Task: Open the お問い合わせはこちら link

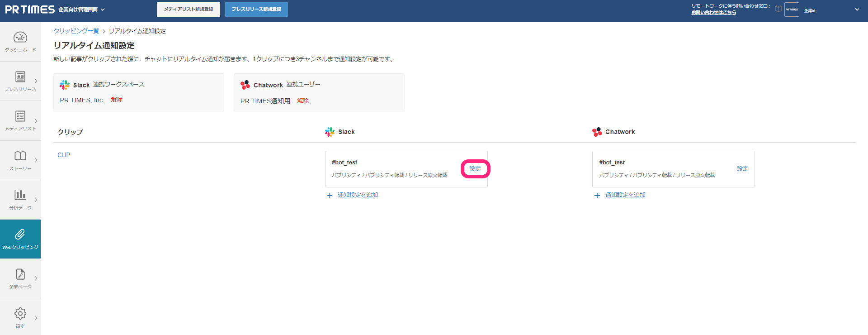Action: pyautogui.click(x=713, y=13)
